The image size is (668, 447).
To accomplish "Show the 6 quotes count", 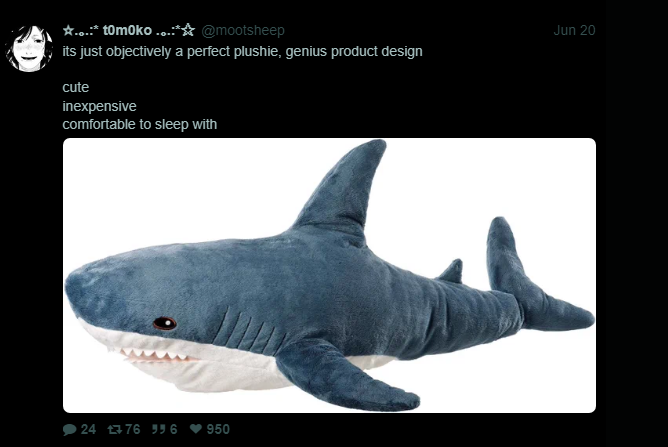I will [x=173, y=429].
